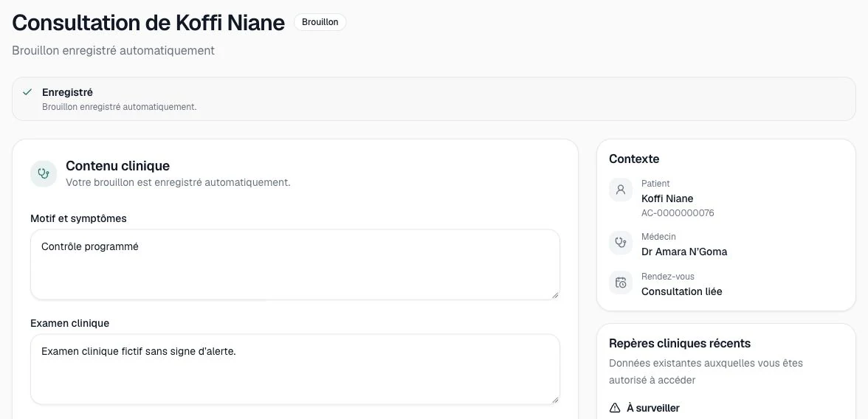Click the Rendez-vous label
868x419 pixels.
(667, 276)
